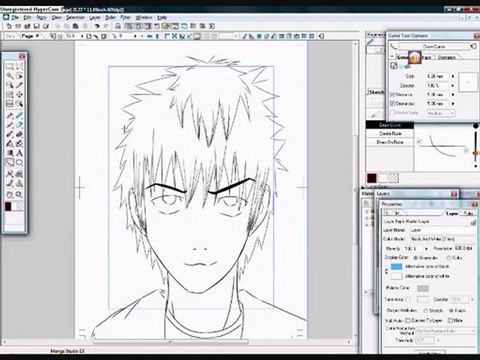Click the gray Palette Color swatch
Screen dimensions: 480x360
tap(423, 288)
